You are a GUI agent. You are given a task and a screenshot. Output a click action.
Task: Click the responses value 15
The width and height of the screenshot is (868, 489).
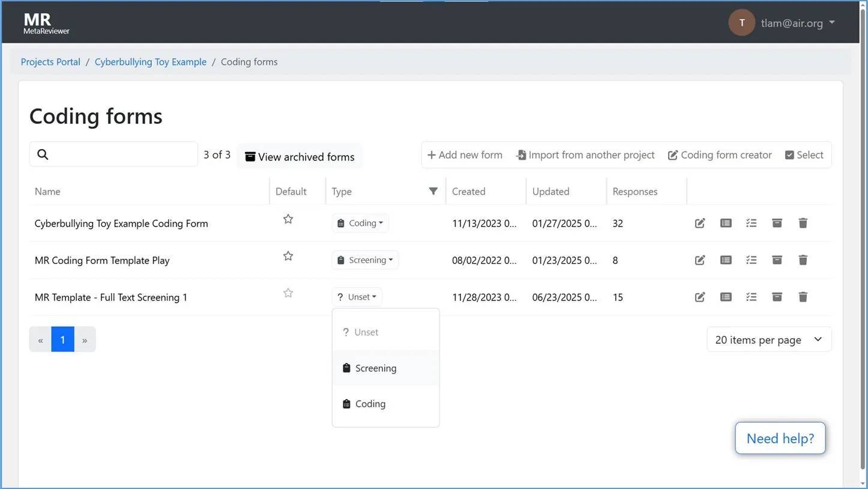click(x=618, y=297)
